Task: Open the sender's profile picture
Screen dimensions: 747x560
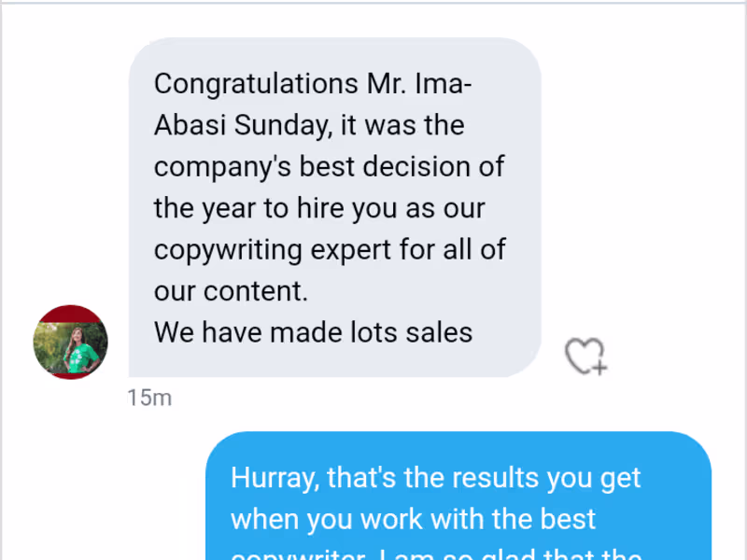Action: [71, 342]
